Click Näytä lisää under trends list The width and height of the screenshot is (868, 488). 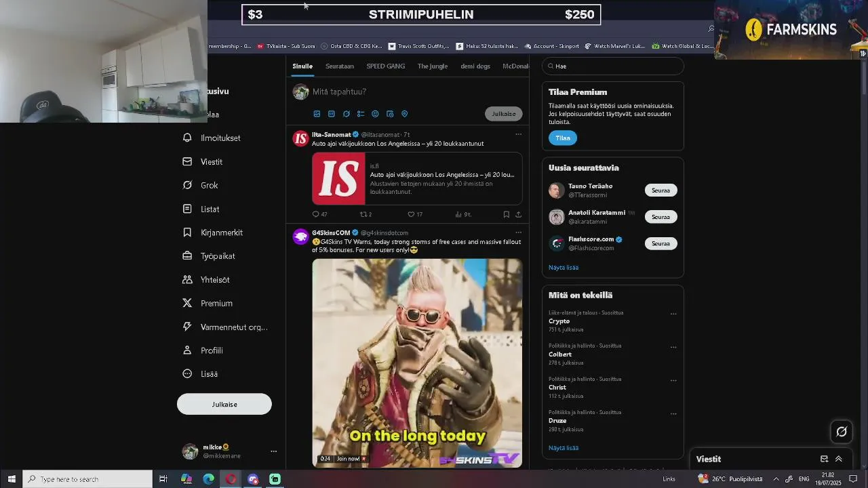coord(564,448)
